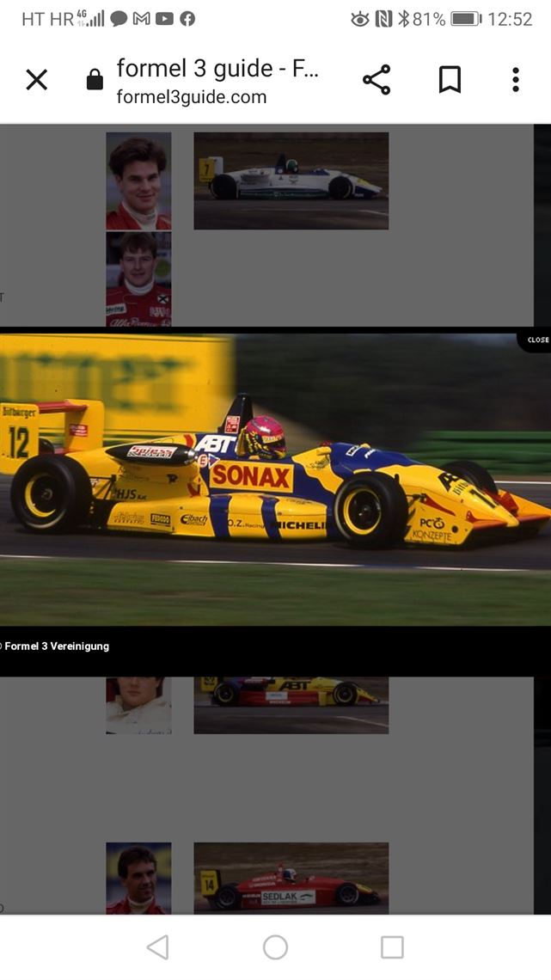Screen dimensions: 551x980
Task: Tap the secure lock site info icon
Action: pyautogui.click(x=95, y=80)
